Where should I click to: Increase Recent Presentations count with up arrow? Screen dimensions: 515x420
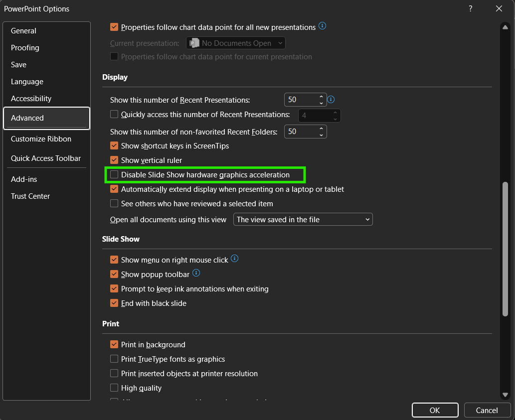click(321, 97)
